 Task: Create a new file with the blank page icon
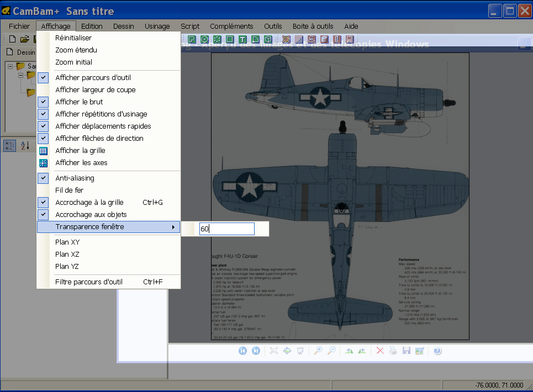pos(12,39)
